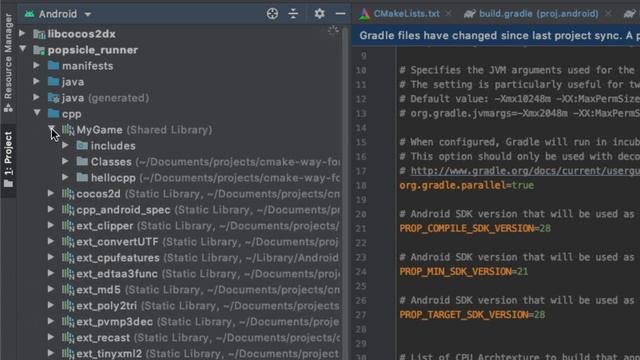640x360 pixels.
Task: Click the ext_md5 library icon
Action: coord(68,289)
